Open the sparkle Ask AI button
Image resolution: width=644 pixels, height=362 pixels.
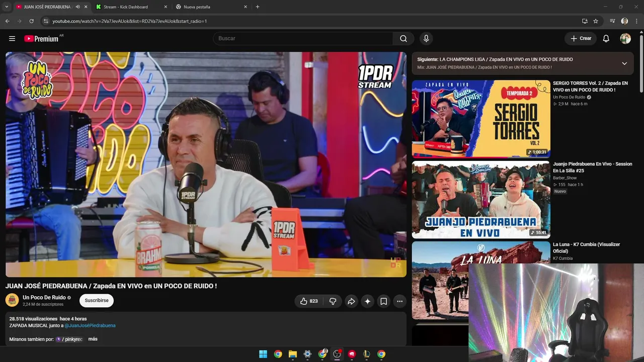tap(367, 301)
